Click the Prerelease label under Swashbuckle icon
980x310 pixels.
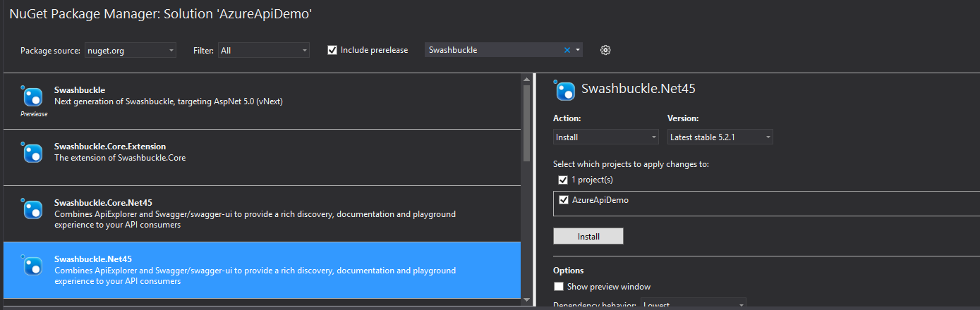tap(34, 114)
